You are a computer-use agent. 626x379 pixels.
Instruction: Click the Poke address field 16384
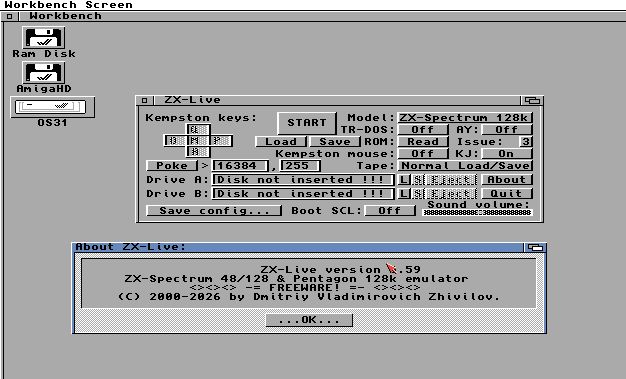tap(240, 166)
